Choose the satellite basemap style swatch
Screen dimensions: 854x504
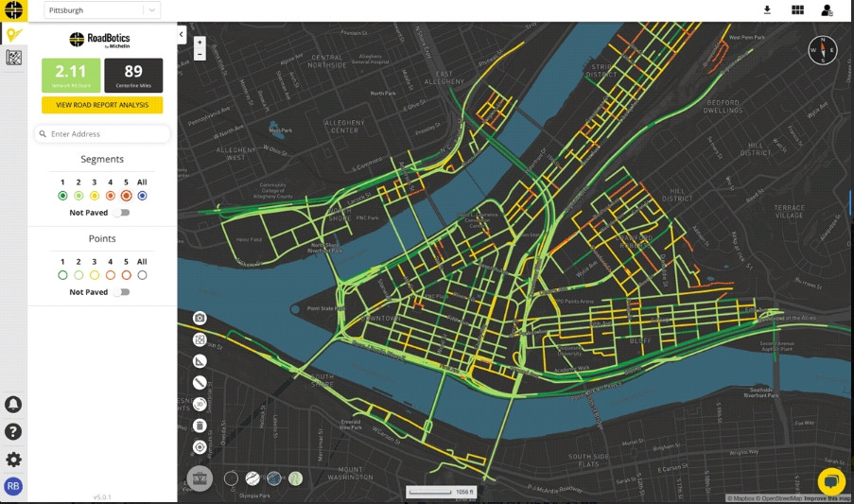[x=274, y=478]
